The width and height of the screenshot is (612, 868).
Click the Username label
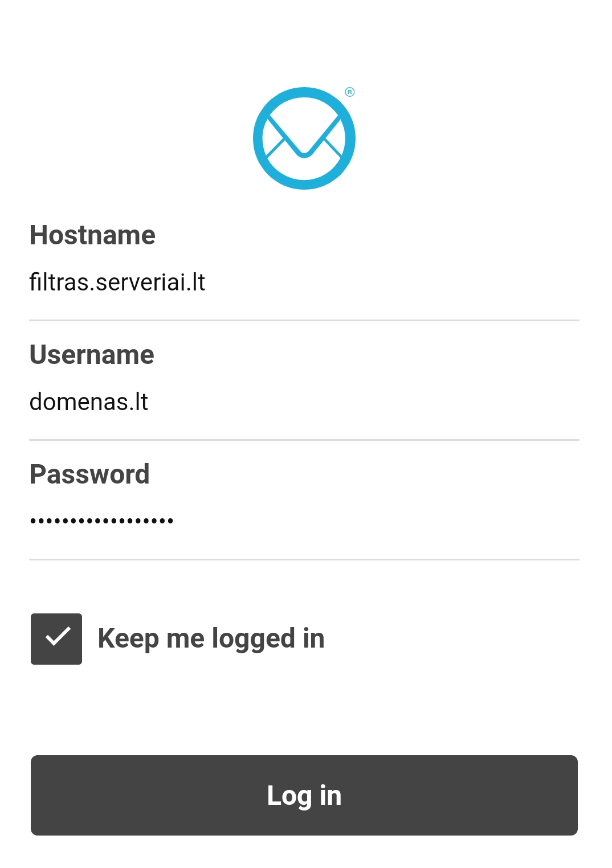tap(92, 355)
